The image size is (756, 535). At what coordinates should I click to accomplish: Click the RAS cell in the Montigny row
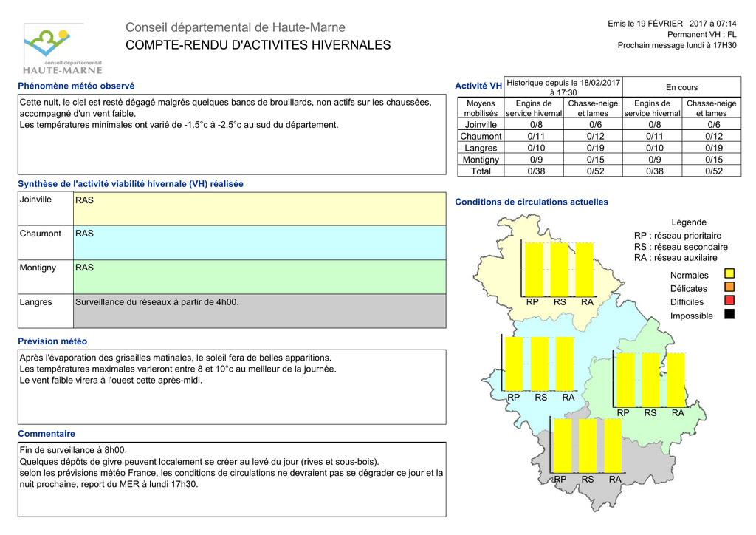pos(259,277)
